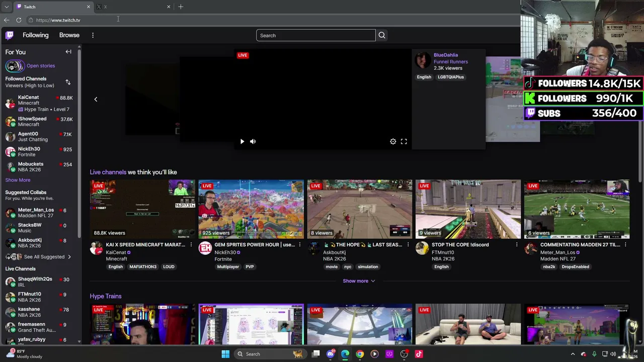Screen dimensions: 644x362
Task: Reload the page in the browser
Action: [19, 20]
